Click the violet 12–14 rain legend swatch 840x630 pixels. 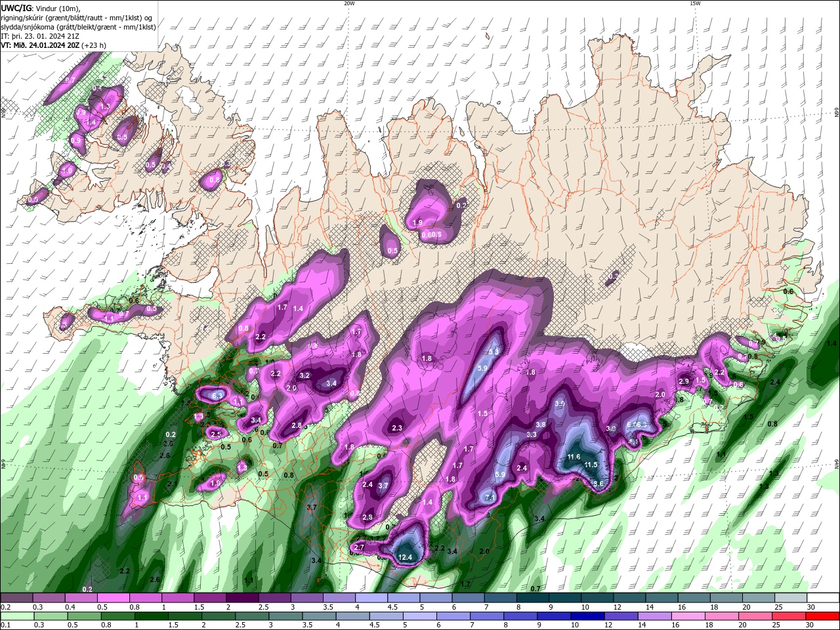tap(621, 616)
